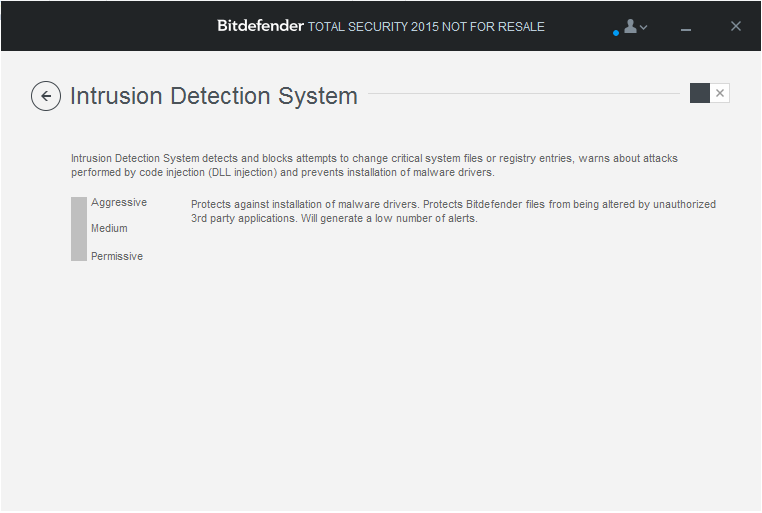Select the Medium protection level
This screenshot has height=513, width=762.
coord(109,228)
